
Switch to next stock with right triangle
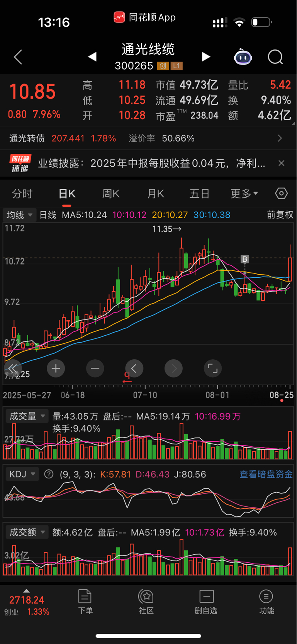point(206,57)
